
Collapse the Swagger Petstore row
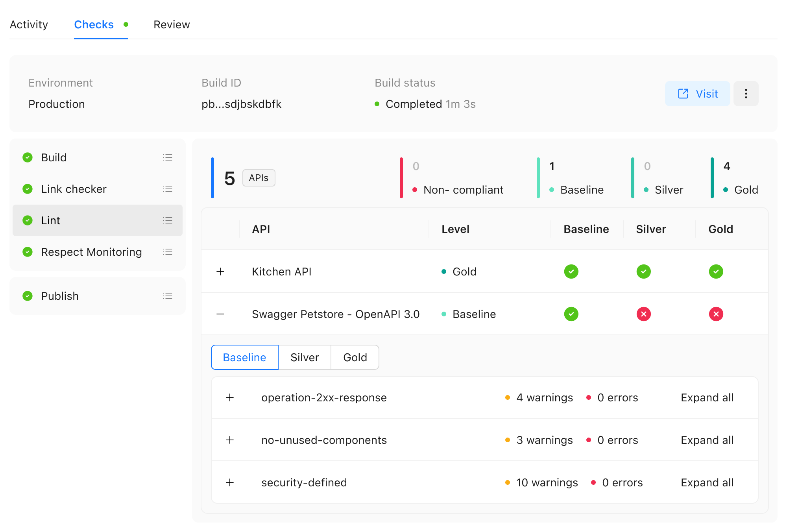click(x=220, y=314)
